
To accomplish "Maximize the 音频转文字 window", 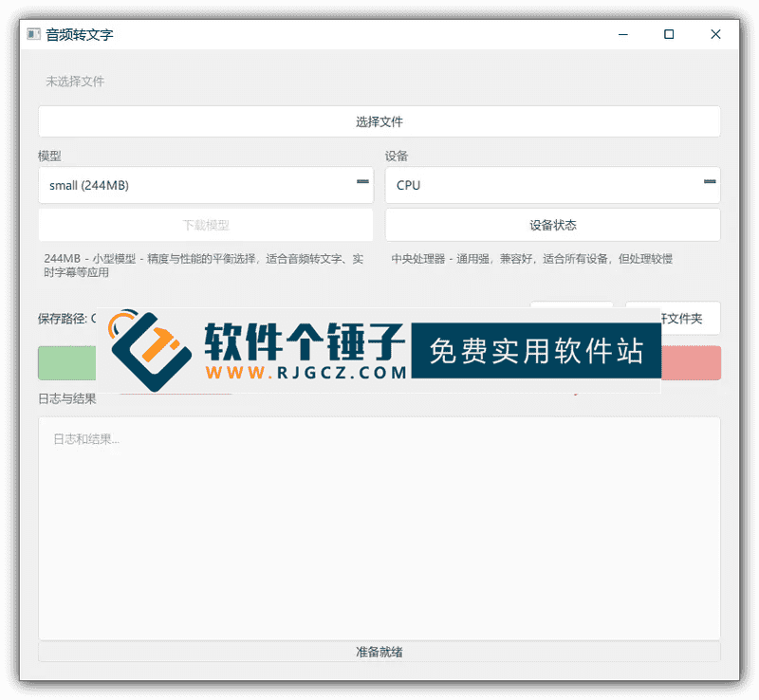I will (669, 34).
